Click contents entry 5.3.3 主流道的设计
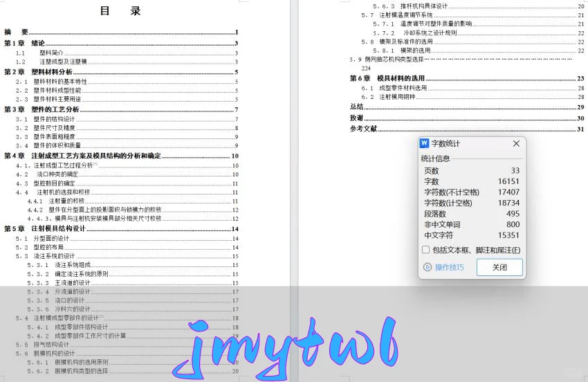The height and width of the screenshot is (382, 588). click(x=133, y=282)
